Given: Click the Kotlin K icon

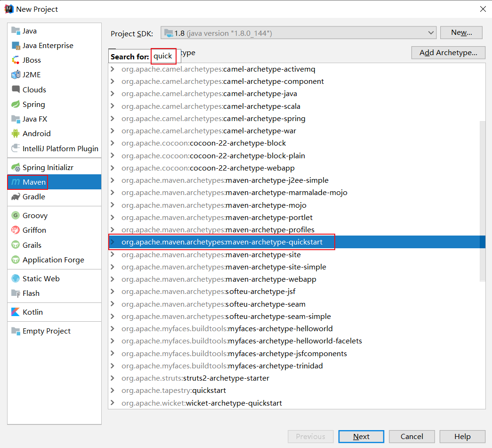Looking at the screenshot, I should point(16,312).
